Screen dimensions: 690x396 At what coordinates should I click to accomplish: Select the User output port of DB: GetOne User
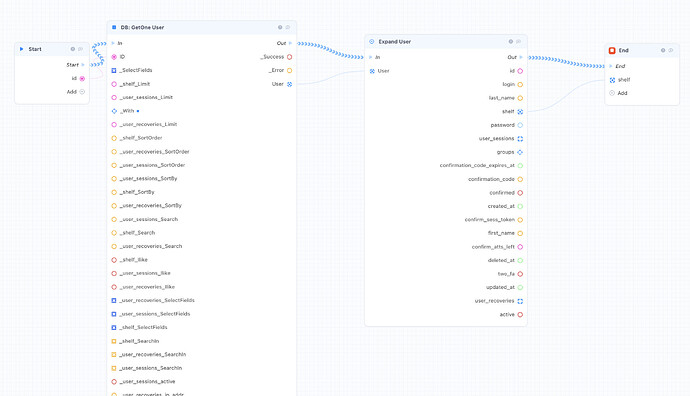tap(290, 84)
